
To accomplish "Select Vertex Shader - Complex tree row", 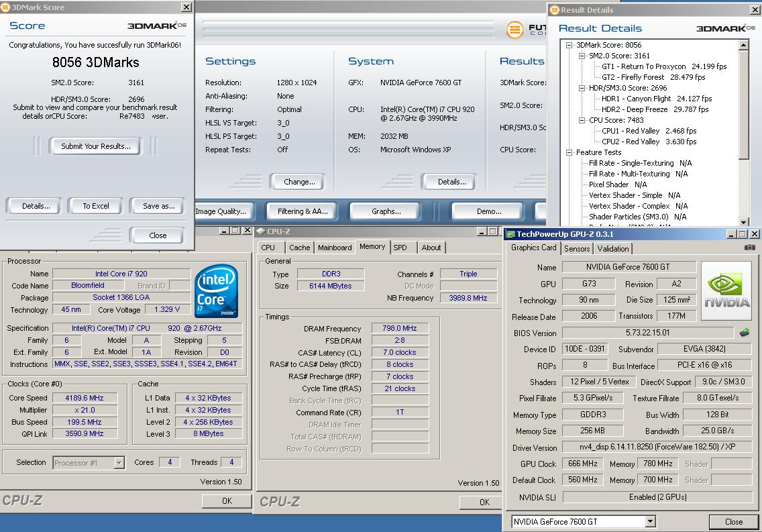I will click(x=638, y=206).
